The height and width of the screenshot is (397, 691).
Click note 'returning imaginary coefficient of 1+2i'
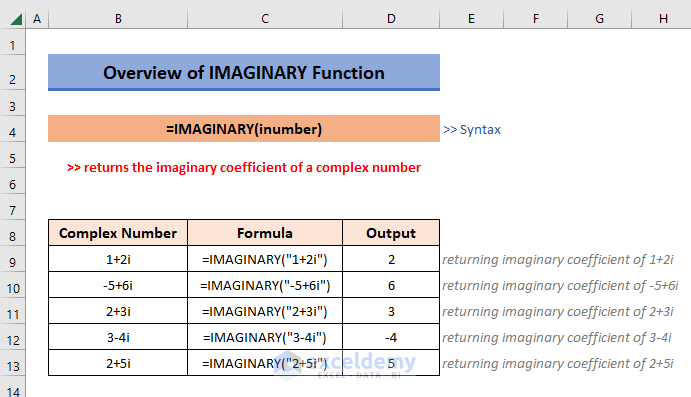click(x=558, y=260)
